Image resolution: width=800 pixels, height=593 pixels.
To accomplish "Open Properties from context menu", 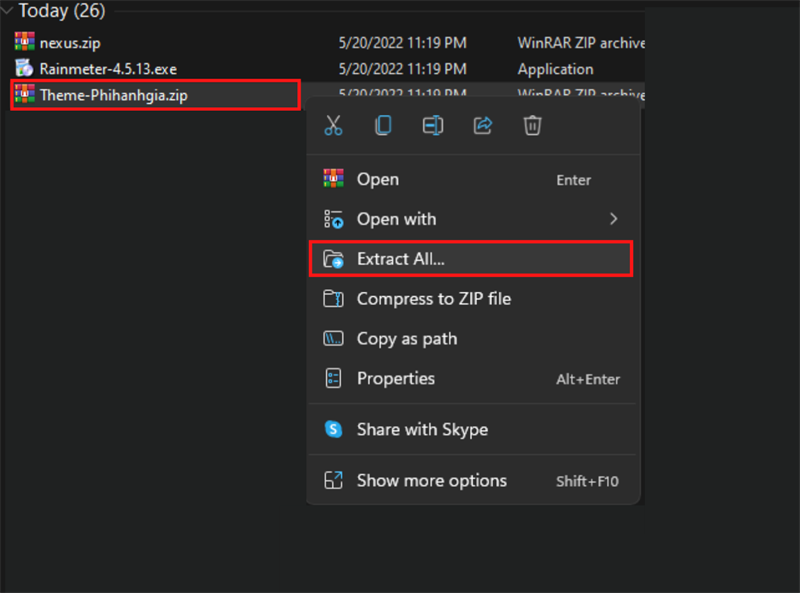I will (x=395, y=379).
